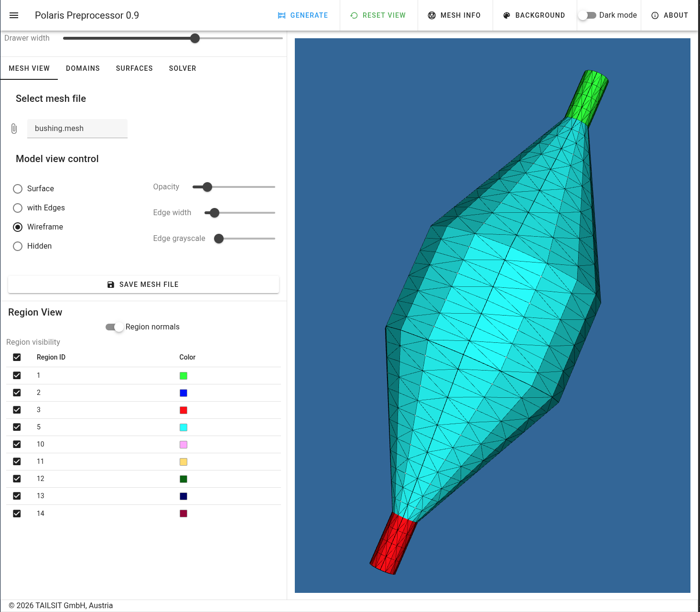The width and height of the screenshot is (700, 612).
Task: Uncheck visibility for Region 10
Action: click(17, 444)
